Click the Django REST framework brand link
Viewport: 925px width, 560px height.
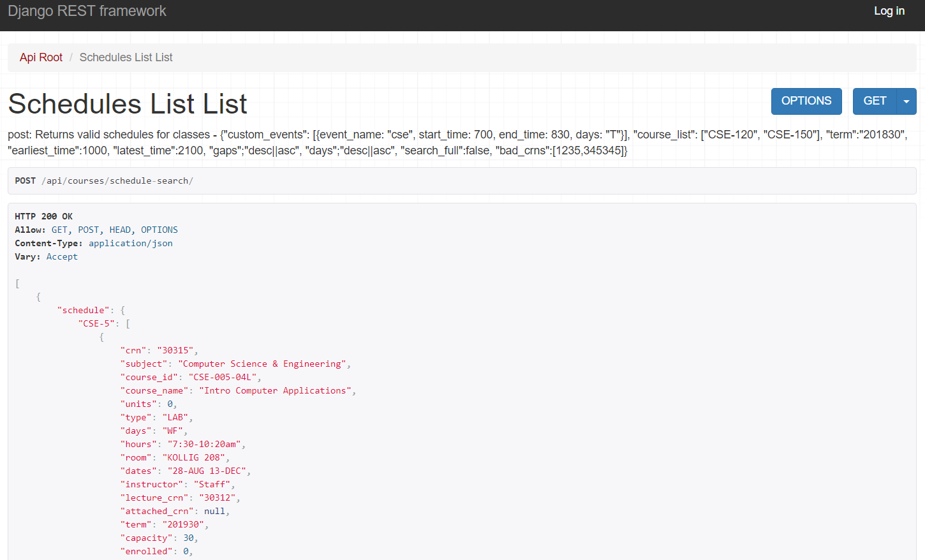(x=87, y=11)
